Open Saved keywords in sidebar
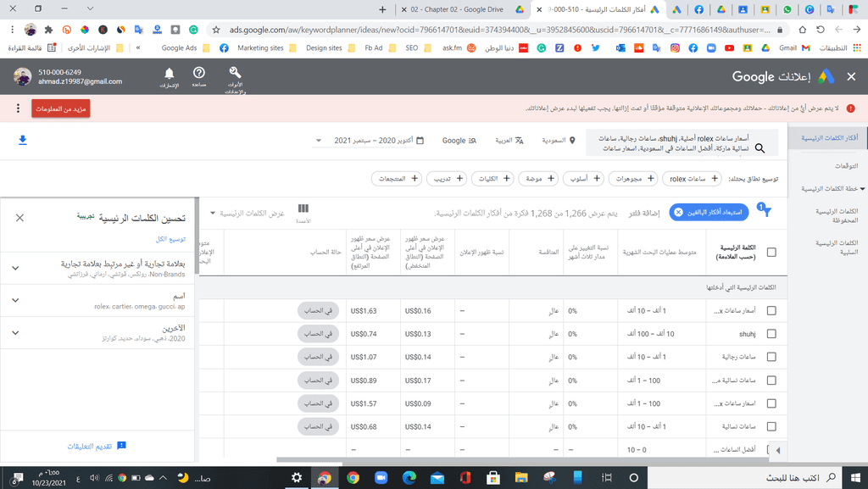The width and height of the screenshot is (868, 489). [x=837, y=216]
